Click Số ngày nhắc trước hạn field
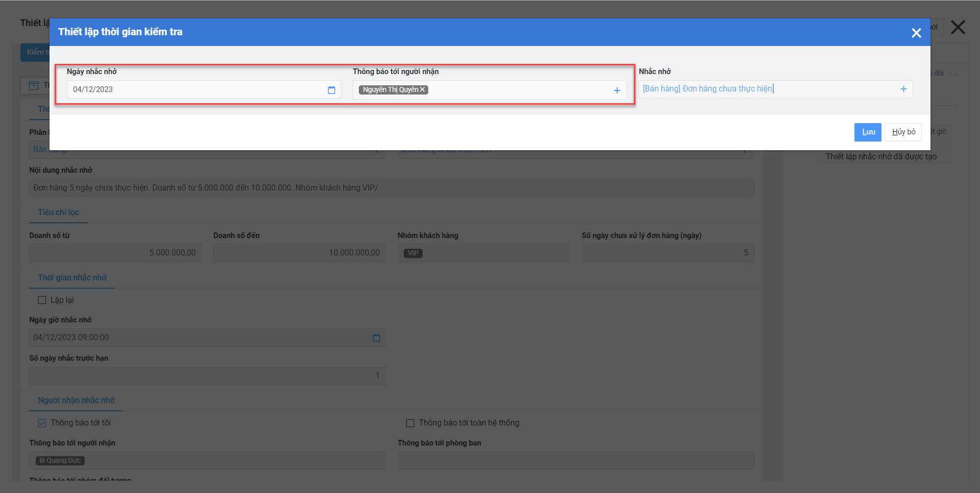Image resolution: width=980 pixels, height=493 pixels. [x=207, y=375]
